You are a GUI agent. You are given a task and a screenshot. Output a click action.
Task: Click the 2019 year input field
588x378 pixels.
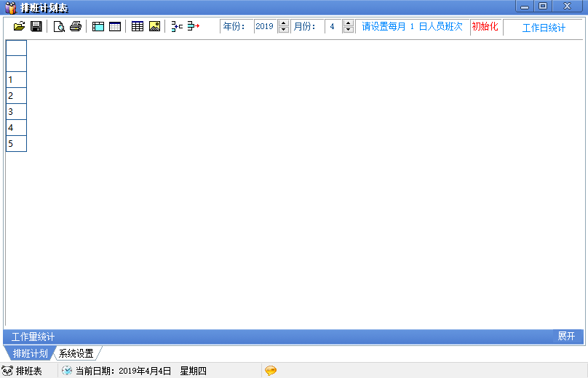click(265, 27)
